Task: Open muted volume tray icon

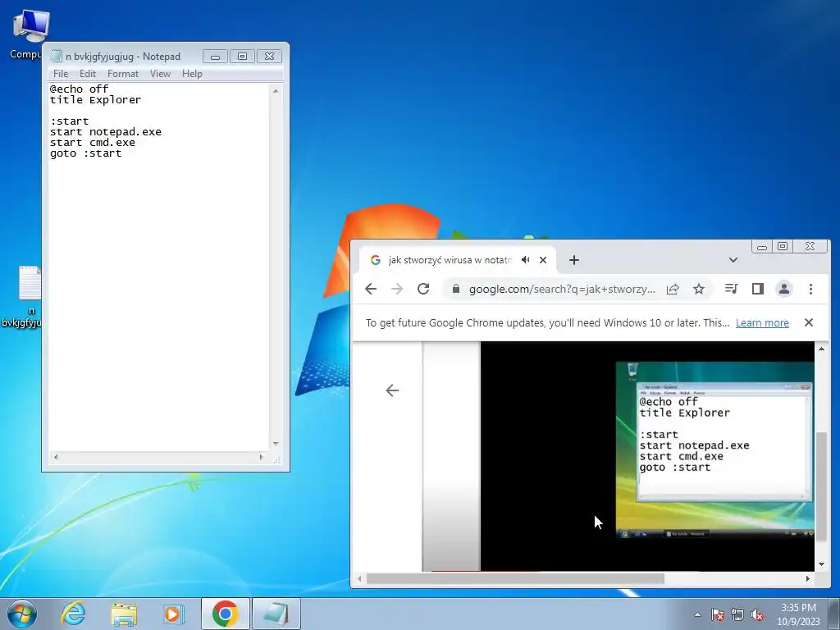Action: [x=757, y=614]
